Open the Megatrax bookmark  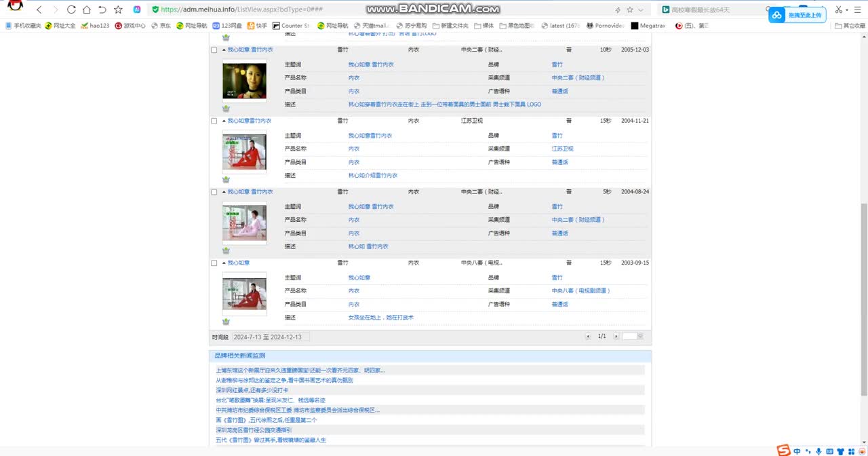[x=648, y=26]
